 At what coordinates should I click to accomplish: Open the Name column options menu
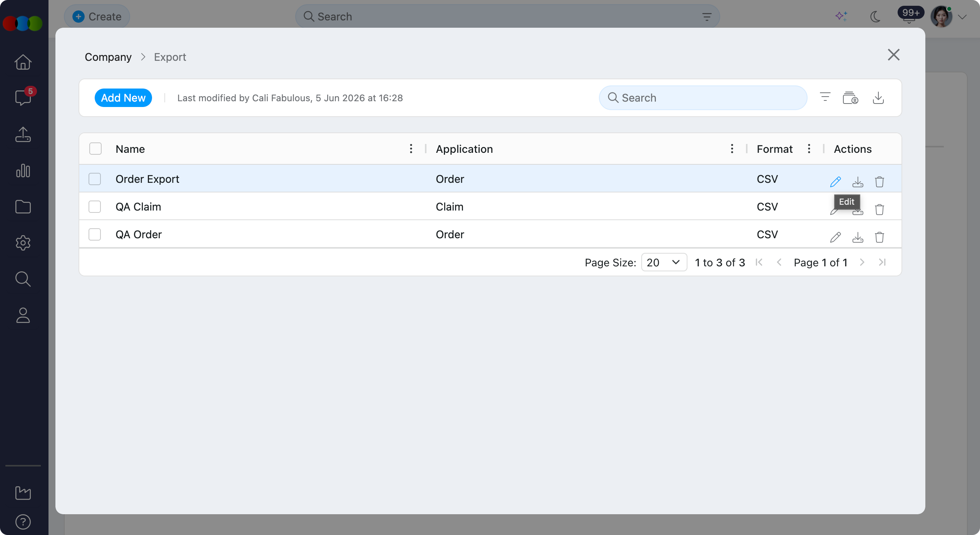(x=411, y=149)
